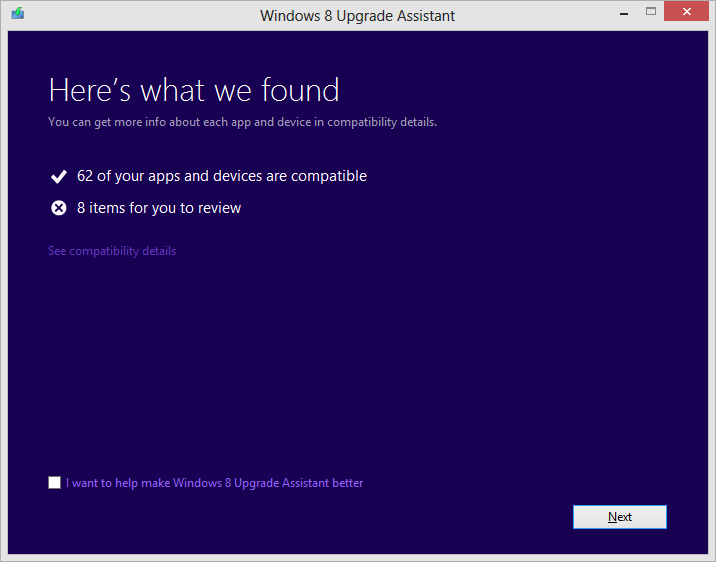The image size is (716, 562).
Task: Enable the help-improve Upgrade Assistant checkbox
Action: point(54,483)
